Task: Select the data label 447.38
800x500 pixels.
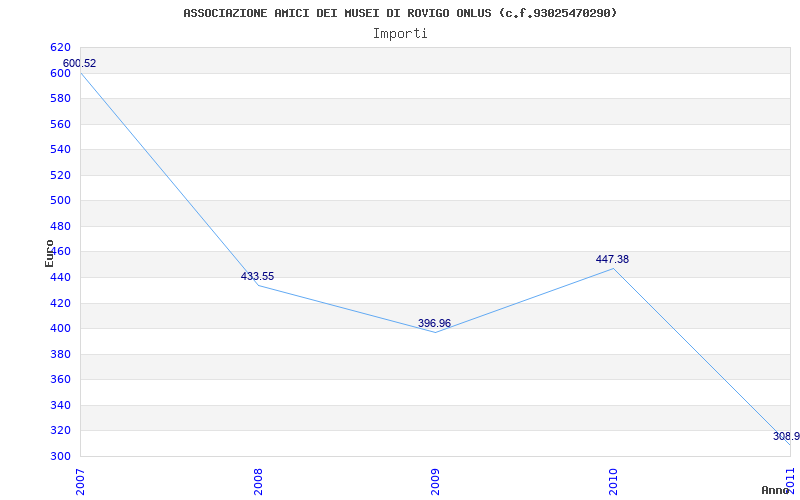Action: (x=612, y=260)
